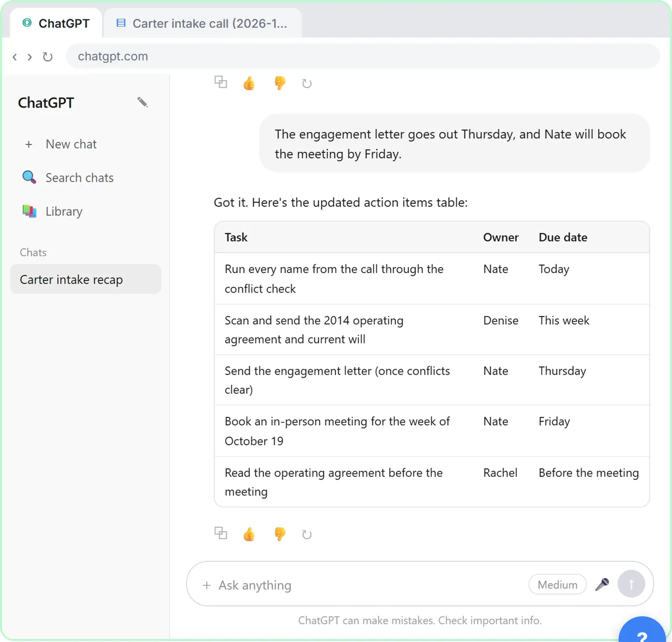Click the new chat pencil icon
This screenshot has height=642, width=672.
142,102
